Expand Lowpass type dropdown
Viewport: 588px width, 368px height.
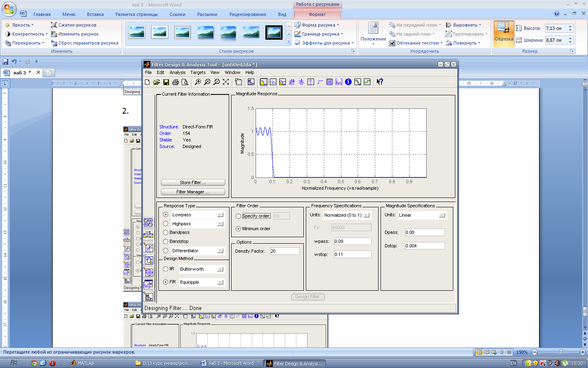(220, 215)
